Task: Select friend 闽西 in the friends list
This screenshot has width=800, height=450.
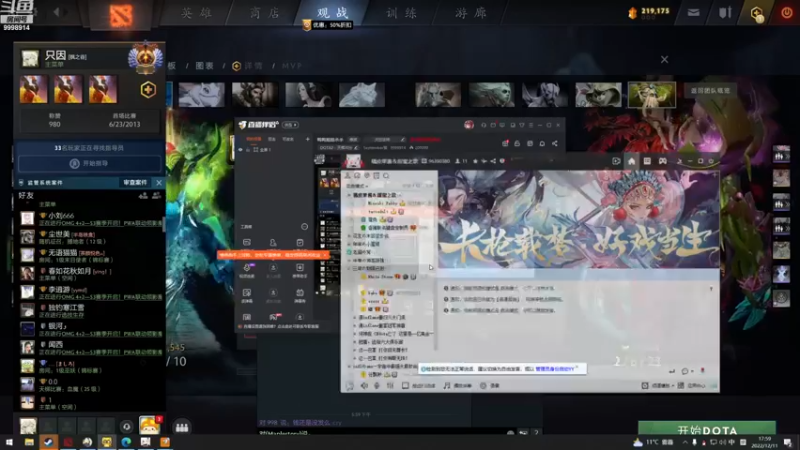Action: pyautogui.click(x=92, y=347)
